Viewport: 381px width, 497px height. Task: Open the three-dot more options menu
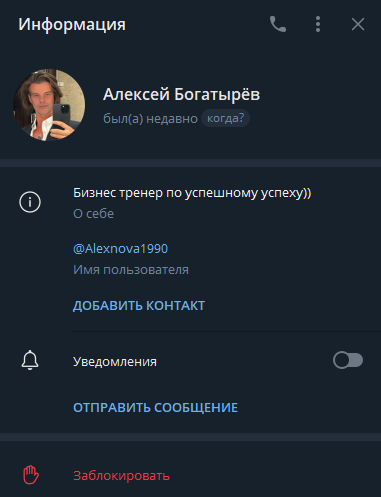[x=318, y=24]
